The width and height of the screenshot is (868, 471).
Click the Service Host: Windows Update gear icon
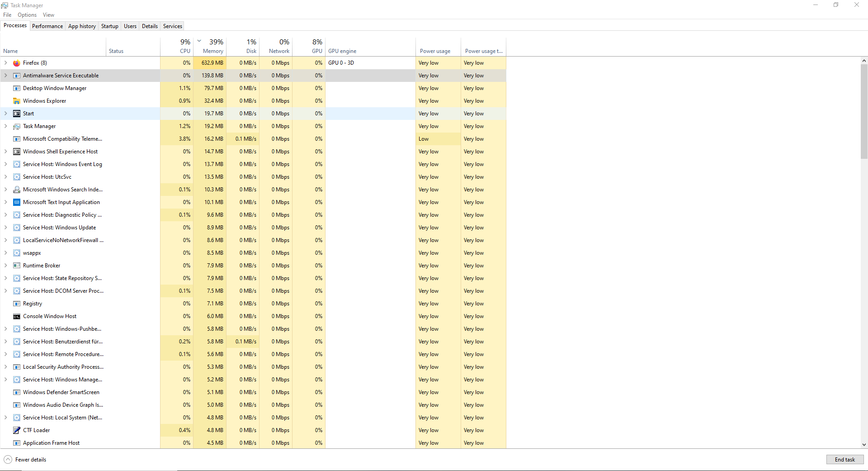pos(17,228)
